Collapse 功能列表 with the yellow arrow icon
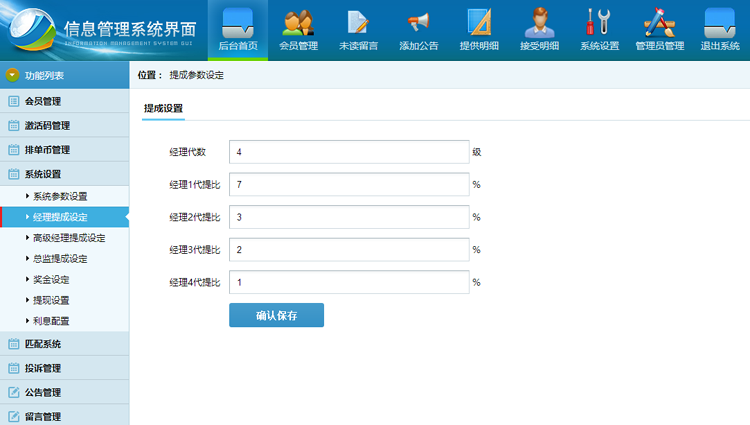Image resolution: width=750 pixels, height=425 pixels. (12, 75)
